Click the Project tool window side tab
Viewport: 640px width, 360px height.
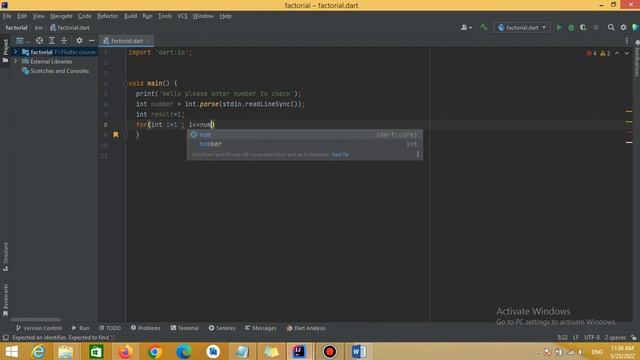click(5, 51)
